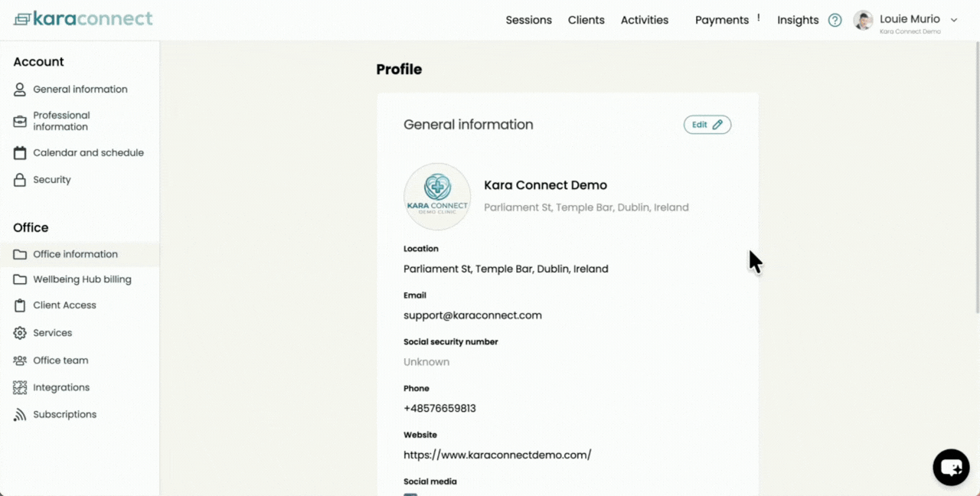The width and height of the screenshot is (980, 496).
Task: Click the Office section heading
Action: point(31,228)
